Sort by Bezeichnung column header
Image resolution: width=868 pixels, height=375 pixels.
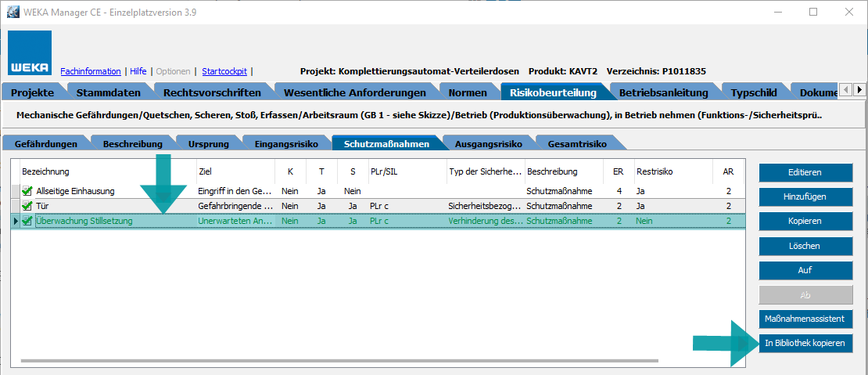45,171
